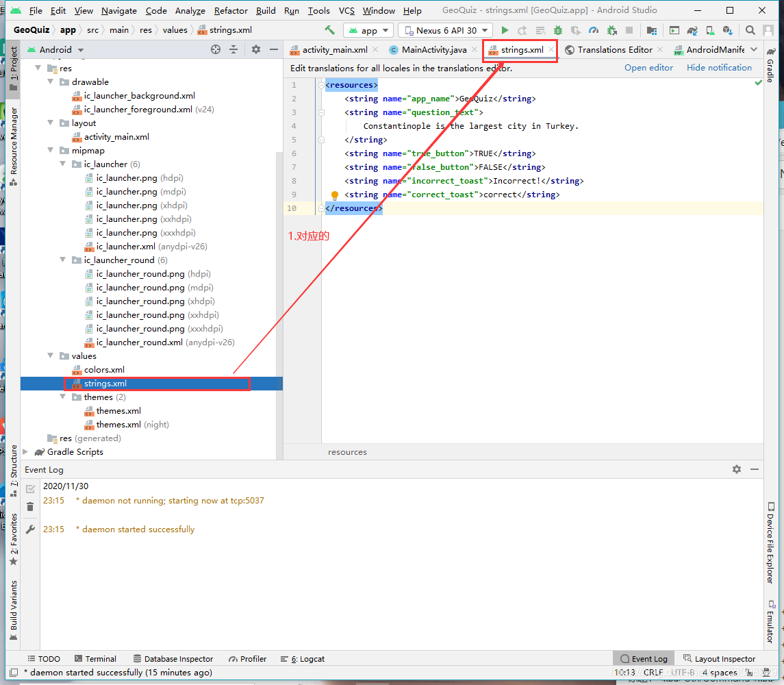Expand the Gradle Scripts node
Screen dimensions: 784x685
click(25, 452)
